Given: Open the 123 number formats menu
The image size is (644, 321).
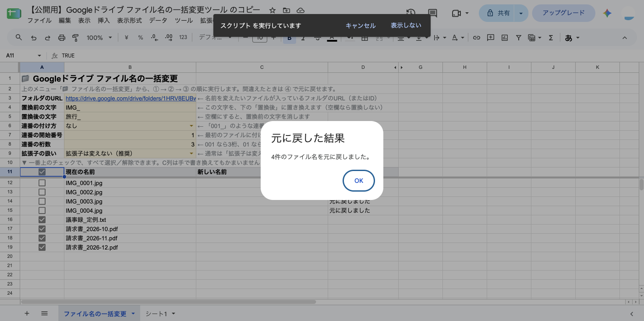Looking at the screenshot, I should tap(183, 38).
